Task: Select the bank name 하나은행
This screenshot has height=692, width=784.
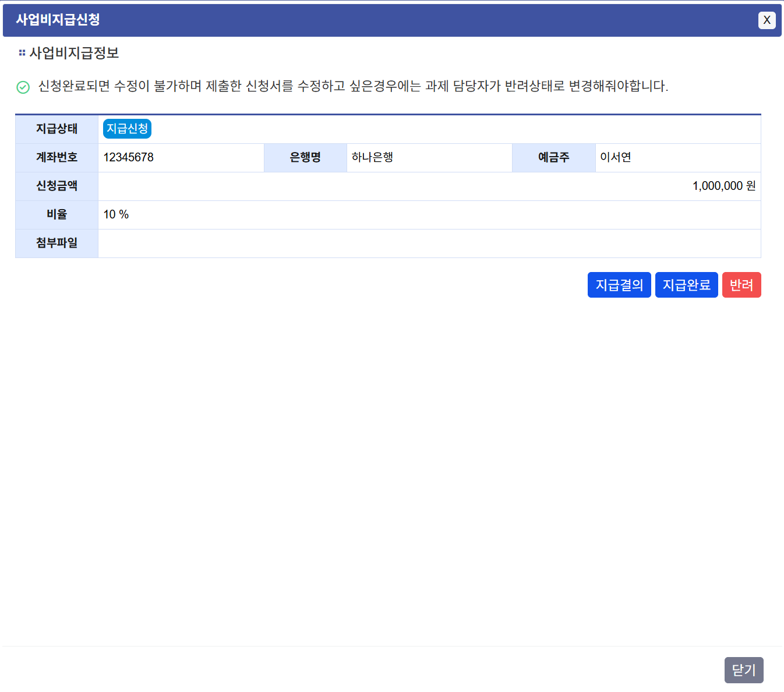Action: click(373, 157)
